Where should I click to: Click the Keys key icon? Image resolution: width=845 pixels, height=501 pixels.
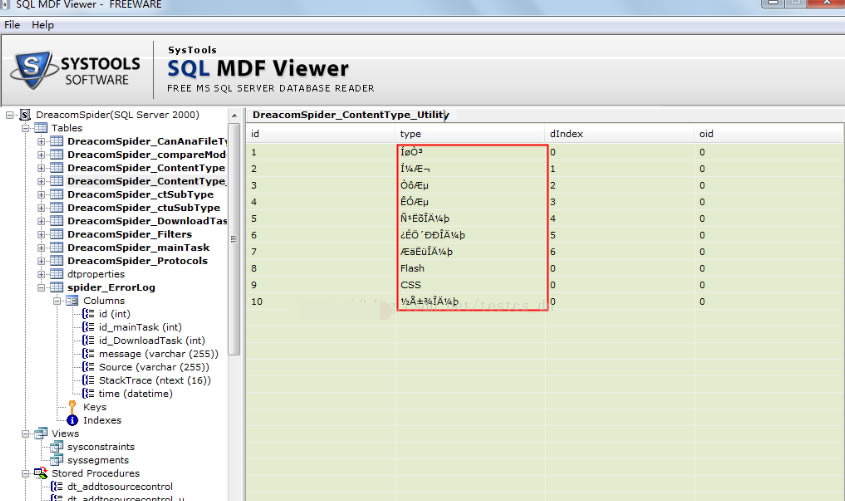coord(72,407)
